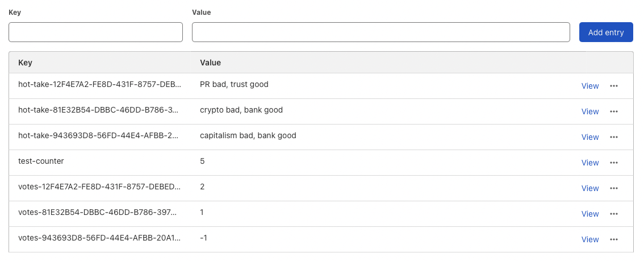View the hot-take-12F4E7A2 entry
Image resolution: width=644 pixels, height=261 pixels.
pos(589,86)
